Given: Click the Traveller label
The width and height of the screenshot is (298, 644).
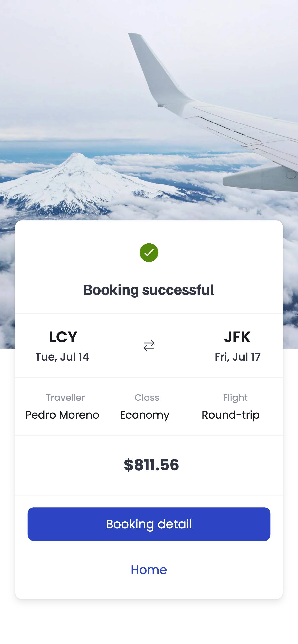Looking at the screenshot, I should [65, 398].
